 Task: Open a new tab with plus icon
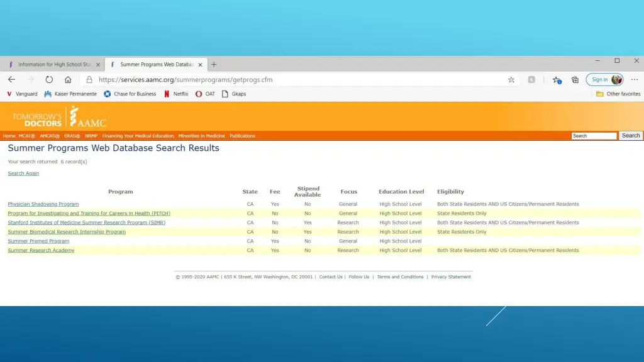click(x=214, y=65)
